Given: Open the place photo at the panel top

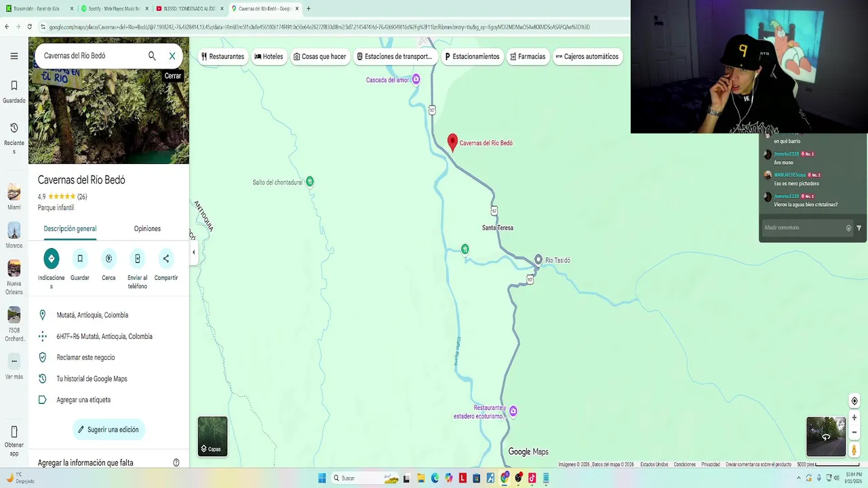Looking at the screenshot, I should [108, 100].
